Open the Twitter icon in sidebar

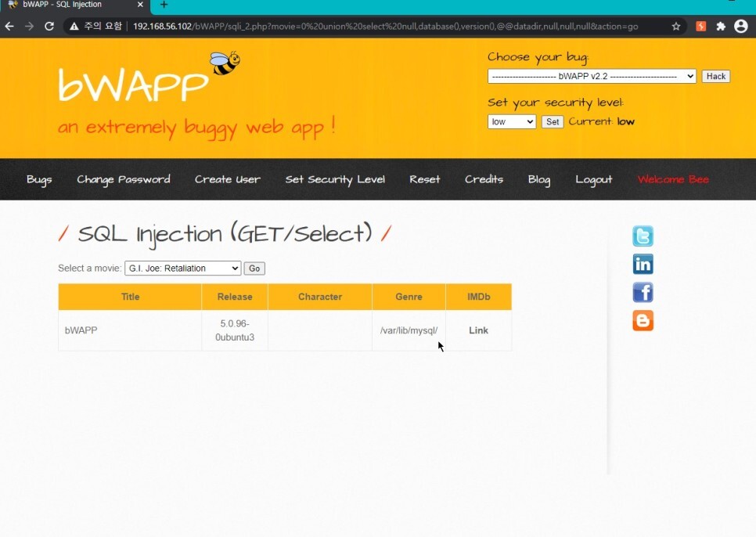643,236
